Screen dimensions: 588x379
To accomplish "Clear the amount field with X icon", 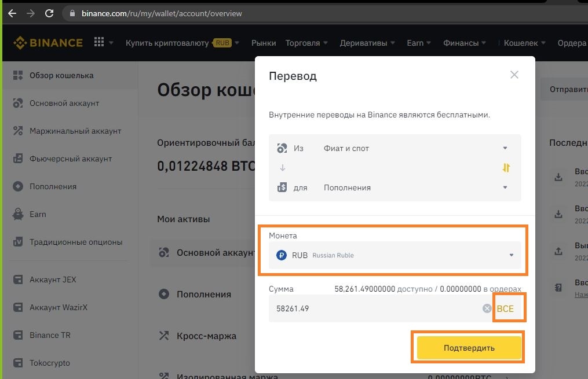I will click(487, 308).
